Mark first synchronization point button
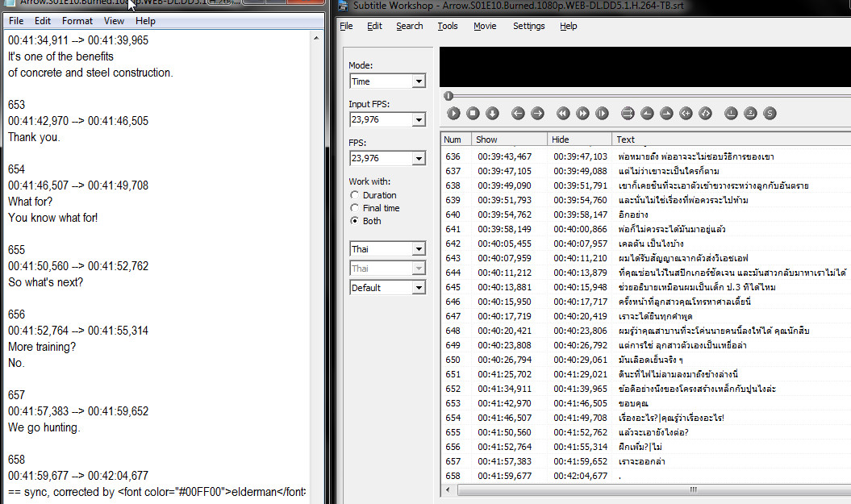 coord(731,114)
